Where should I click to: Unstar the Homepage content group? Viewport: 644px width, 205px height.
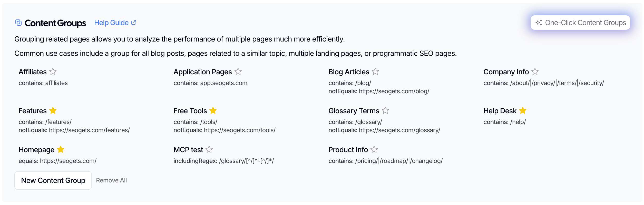click(x=61, y=149)
